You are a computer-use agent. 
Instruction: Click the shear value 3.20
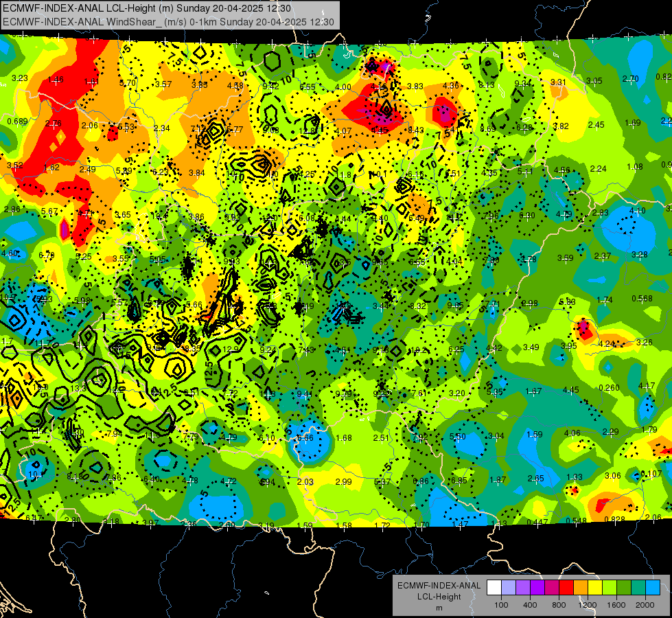point(457,393)
